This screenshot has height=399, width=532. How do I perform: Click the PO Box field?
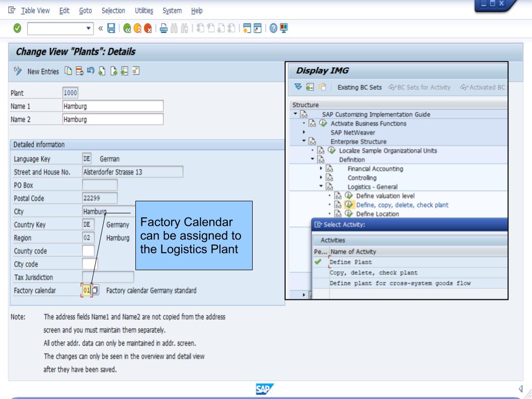100,185
